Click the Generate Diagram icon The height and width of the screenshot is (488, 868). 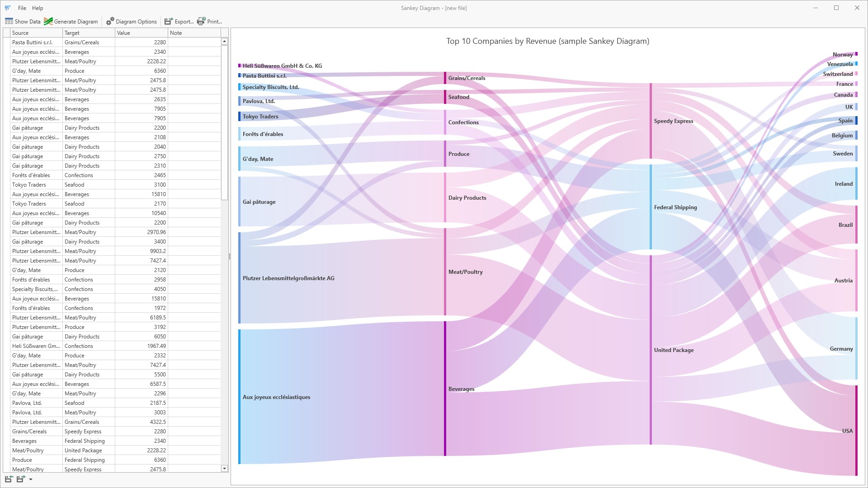[x=48, y=21]
